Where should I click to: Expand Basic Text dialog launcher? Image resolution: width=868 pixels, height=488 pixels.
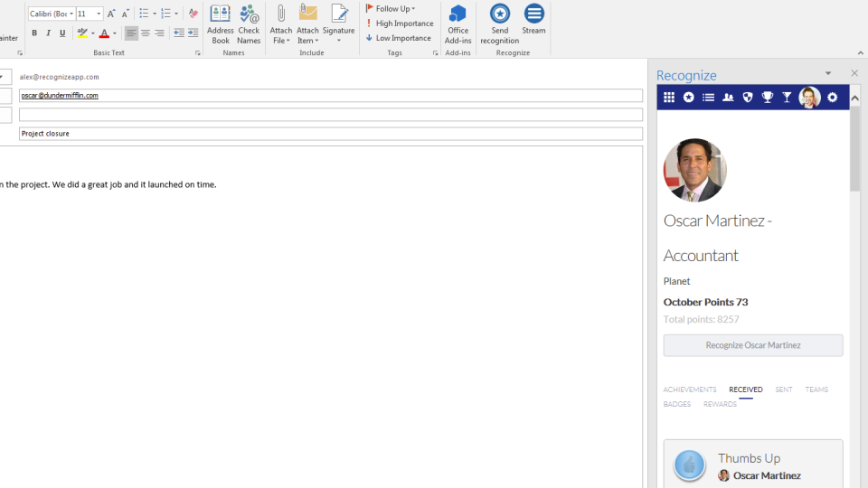pos(198,53)
